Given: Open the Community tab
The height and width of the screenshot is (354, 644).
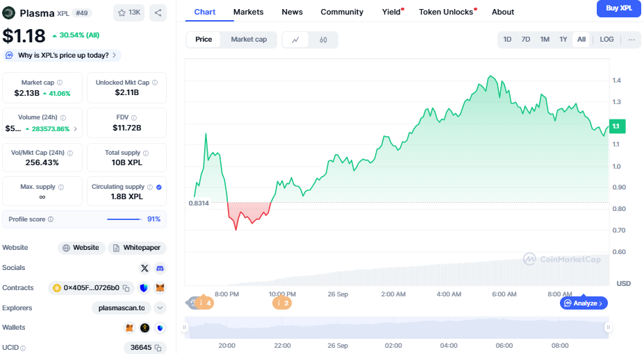Looking at the screenshot, I should point(342,12).
